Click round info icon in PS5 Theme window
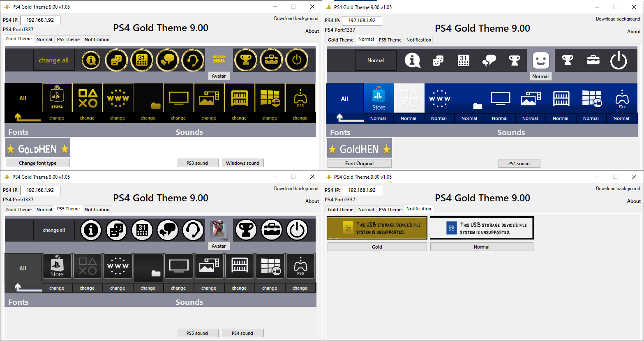This screenshot has width=644, height=341. click(91, 230)
